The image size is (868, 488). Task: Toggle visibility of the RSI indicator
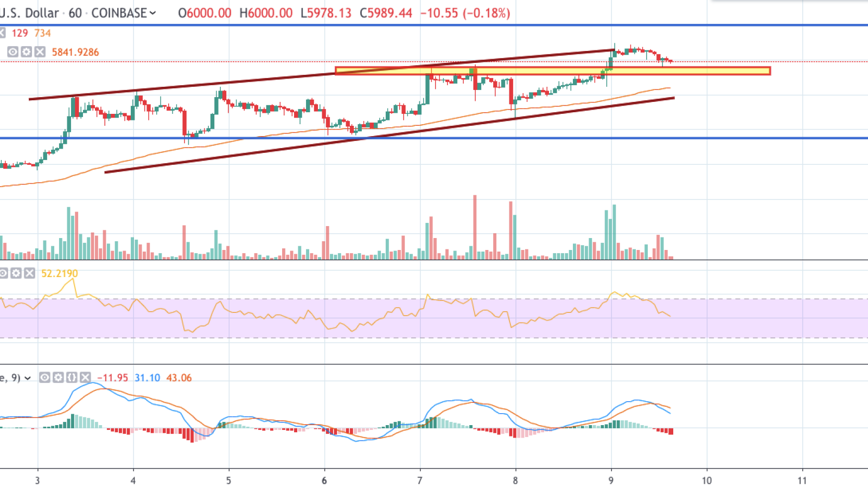3,273
